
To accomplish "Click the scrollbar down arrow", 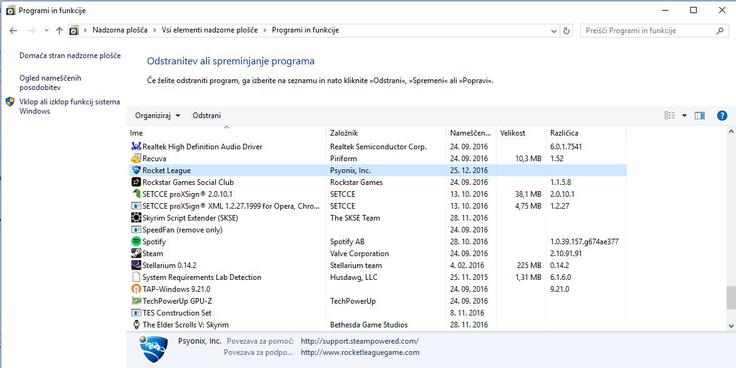I will 731,325.
